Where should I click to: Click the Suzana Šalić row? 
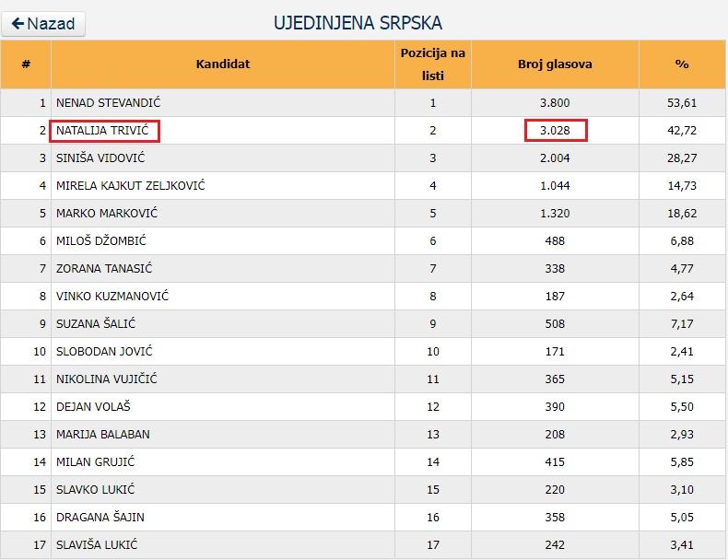click(362, 324)
